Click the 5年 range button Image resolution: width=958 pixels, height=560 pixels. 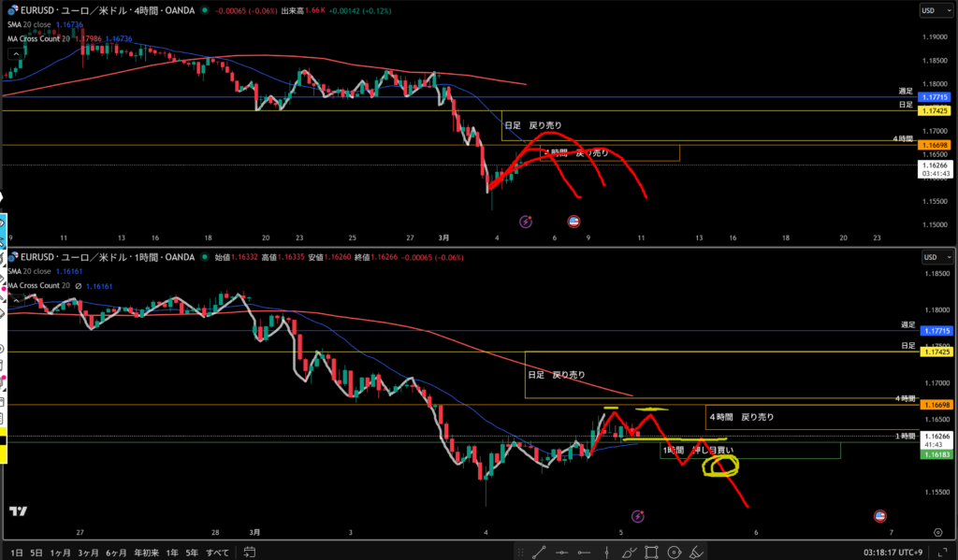pyautogui.click(x=191, y=552)
